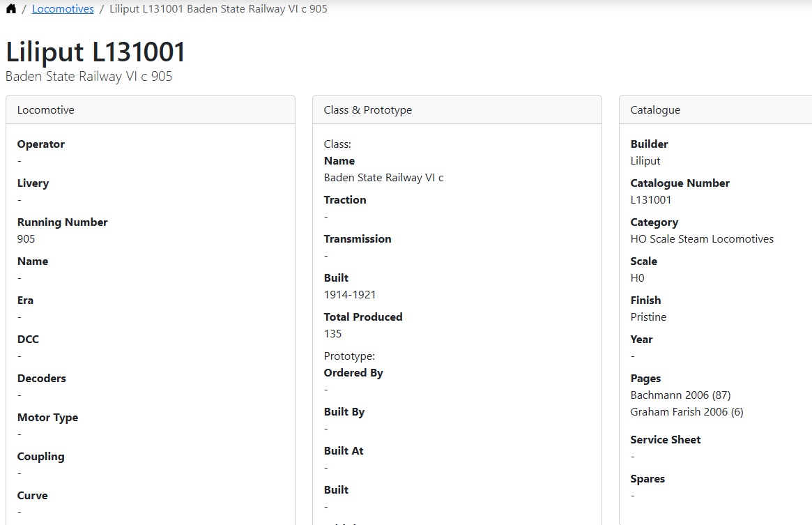This screenshot has width=812, height=525.
Task: Click the current page breadcrumb text
Action: [x=218, y=9]
